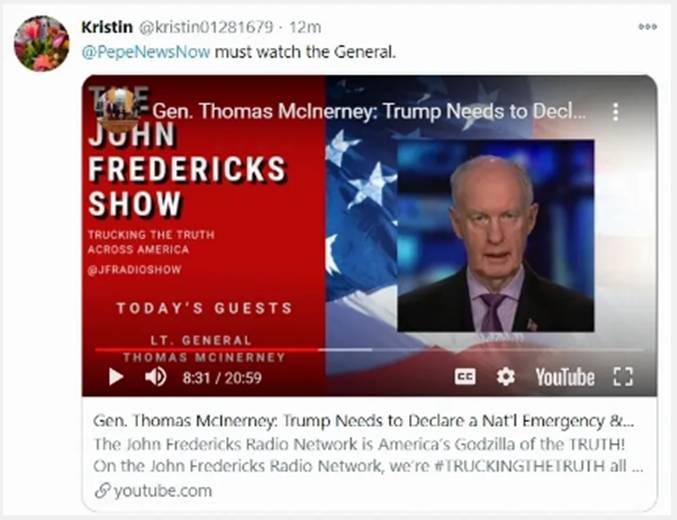Click the link chain icon beside youtube.com
677x520 pixels.
102,491
